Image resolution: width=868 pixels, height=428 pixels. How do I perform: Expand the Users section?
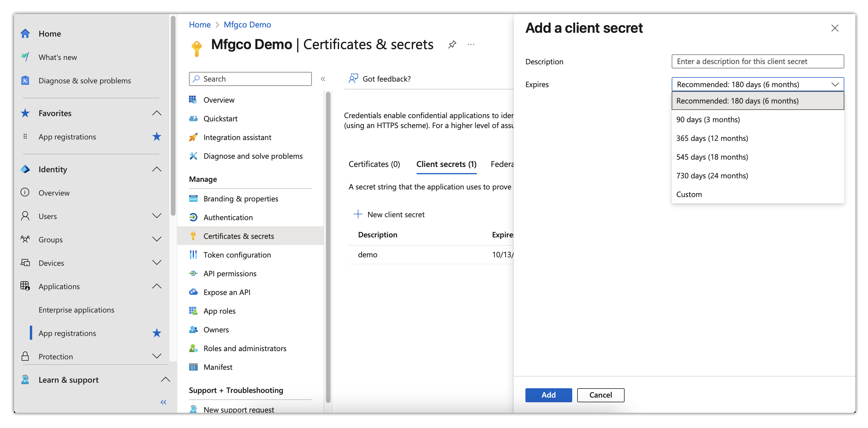click(157, 216)
